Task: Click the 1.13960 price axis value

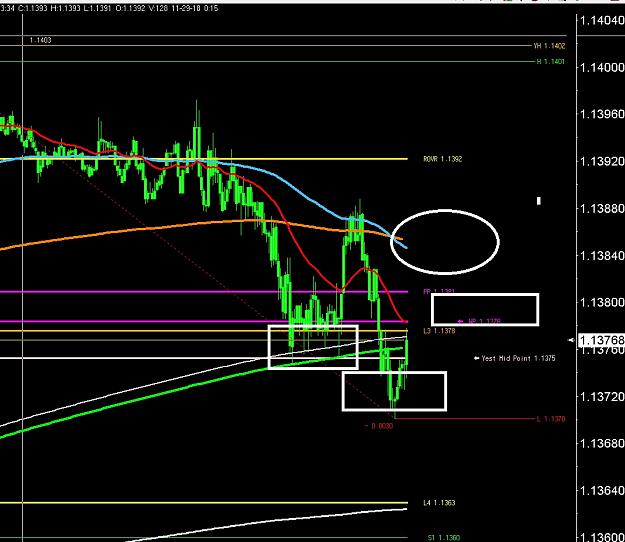Action: click(601, 115)
